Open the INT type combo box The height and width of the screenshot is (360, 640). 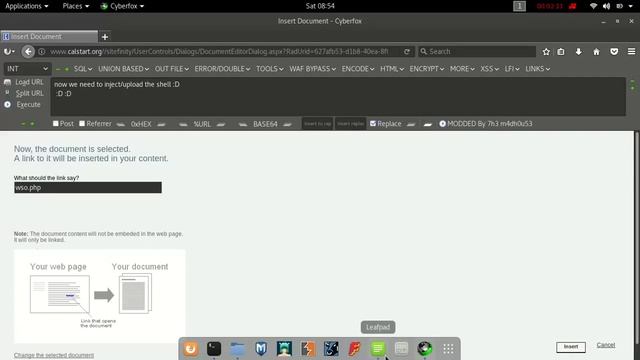coord(27,69)
